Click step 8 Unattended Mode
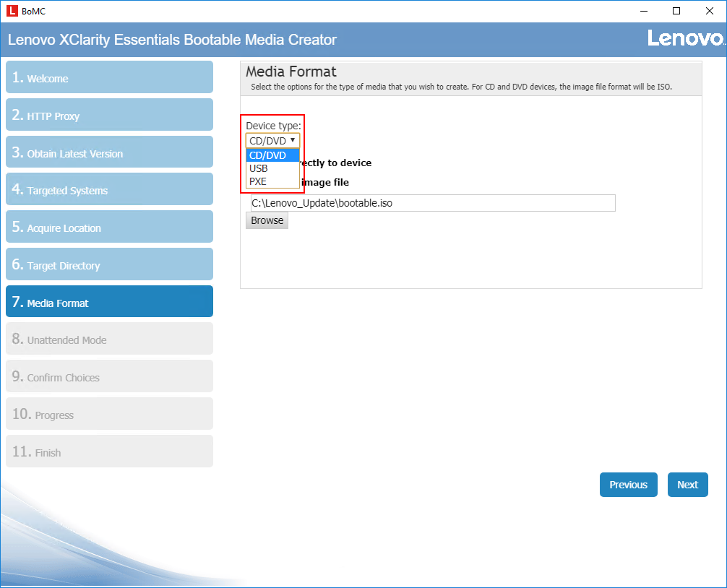727x588 pixels. [109, 339]
